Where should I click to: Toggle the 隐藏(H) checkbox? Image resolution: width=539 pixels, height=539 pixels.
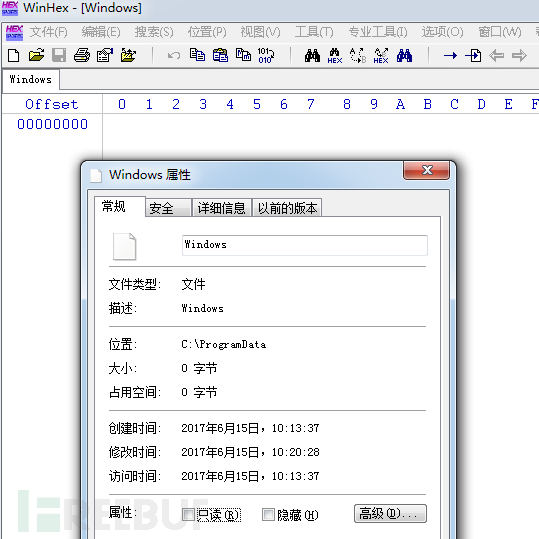coord(268,515)
